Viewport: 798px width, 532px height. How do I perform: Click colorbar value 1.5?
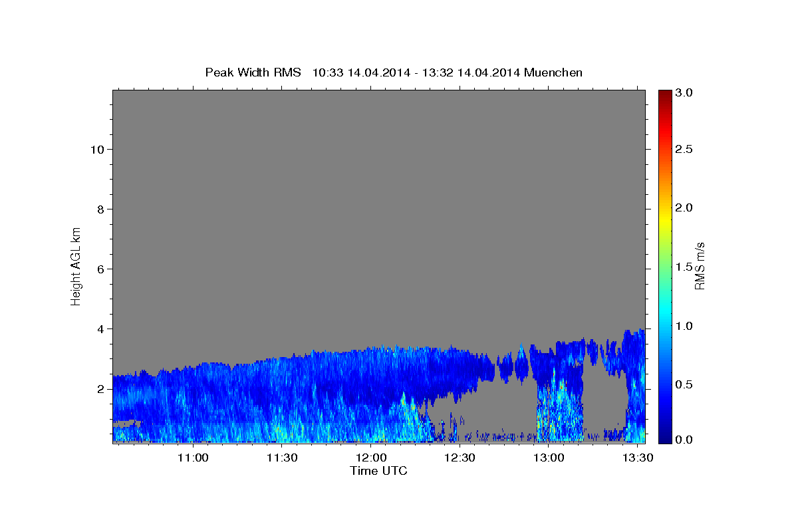(x=684, y=267)
